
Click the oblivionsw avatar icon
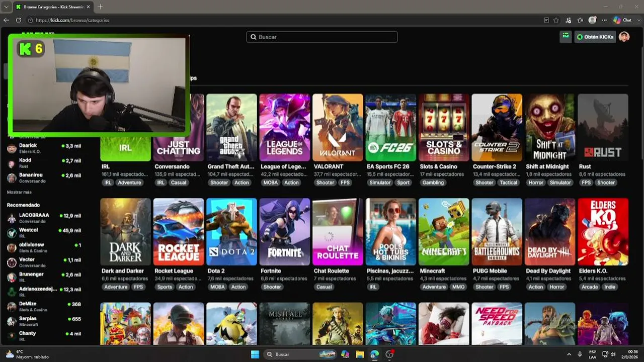click(x=12, y=247)
